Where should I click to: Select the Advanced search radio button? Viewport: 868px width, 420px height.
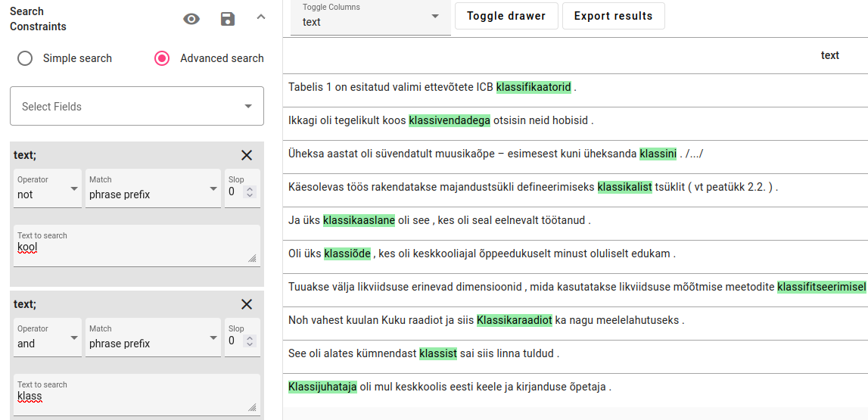(x=162, y=58)
